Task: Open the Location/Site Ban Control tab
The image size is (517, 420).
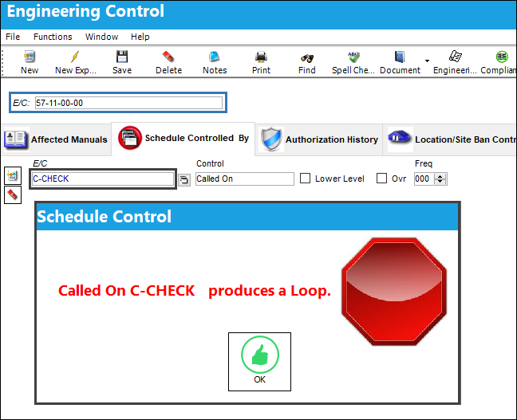Action: pos(450,139)
